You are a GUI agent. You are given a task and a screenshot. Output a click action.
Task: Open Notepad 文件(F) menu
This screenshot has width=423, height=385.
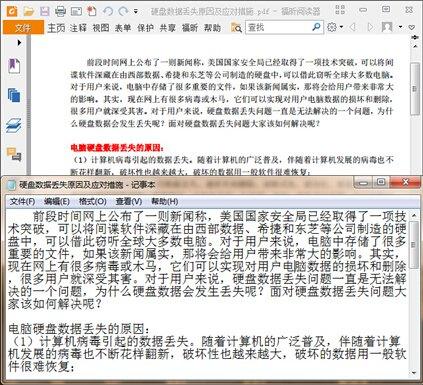[22, 201]
